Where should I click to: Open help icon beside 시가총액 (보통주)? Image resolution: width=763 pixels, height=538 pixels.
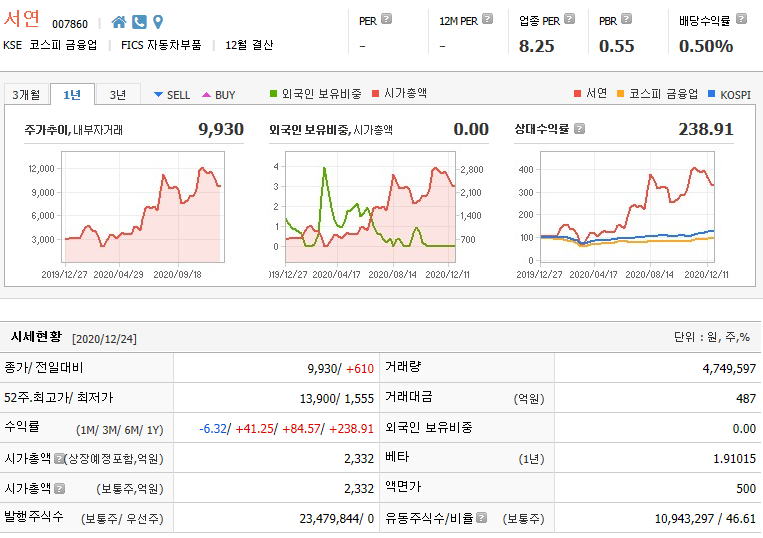point(59,488)
